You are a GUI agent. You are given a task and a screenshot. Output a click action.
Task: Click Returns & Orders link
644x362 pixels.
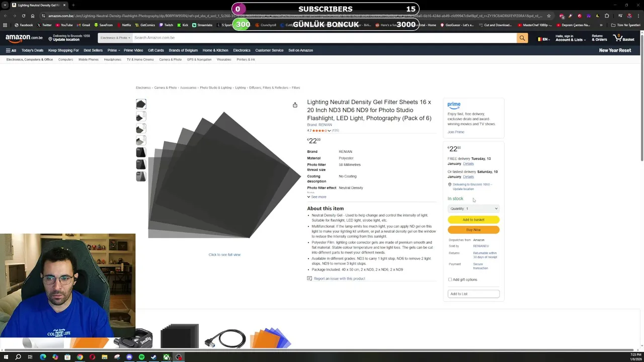(x=599, y=38)
